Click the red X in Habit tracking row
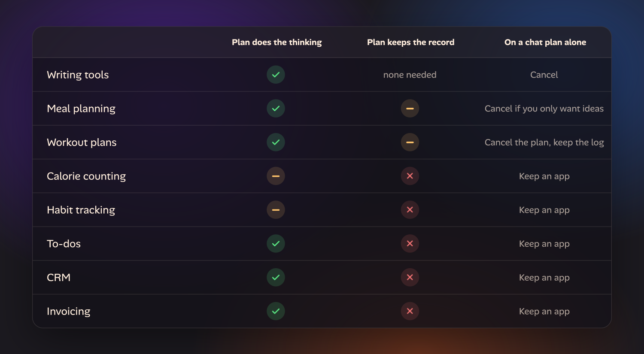The width and height of the screenshot is (644, 354). point(410,210)
